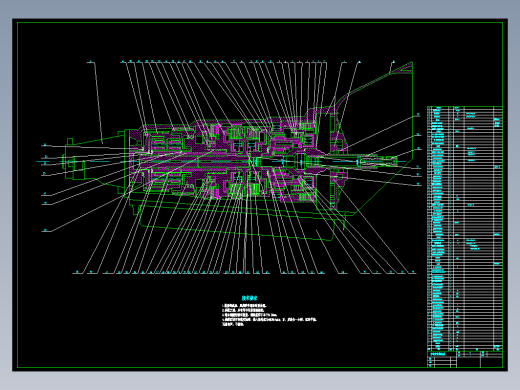The height and width of the screenshot is (390, 520).
Task: Select the hatched triangle at housing top corner
Action: point(402,68)
